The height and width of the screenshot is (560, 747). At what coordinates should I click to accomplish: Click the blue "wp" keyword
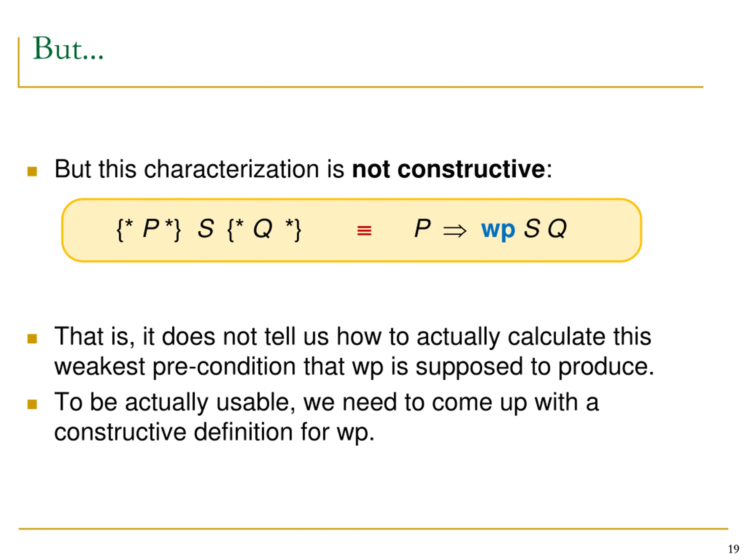point(498,230)
